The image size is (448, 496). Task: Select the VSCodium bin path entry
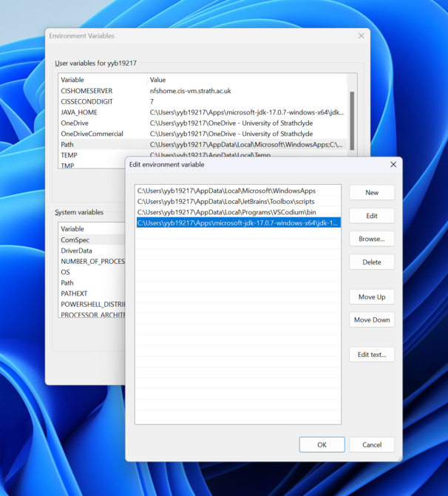(x=226, y=212)
